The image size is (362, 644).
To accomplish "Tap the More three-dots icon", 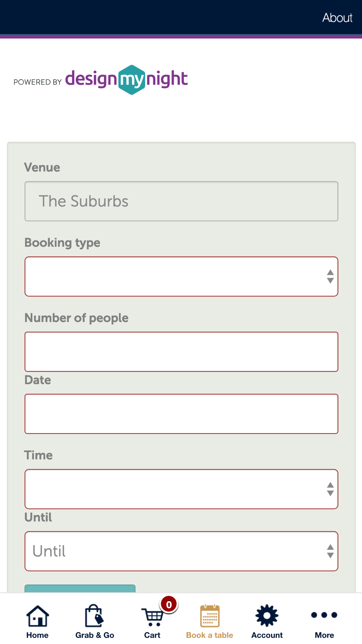I will (x=324, y=615).
